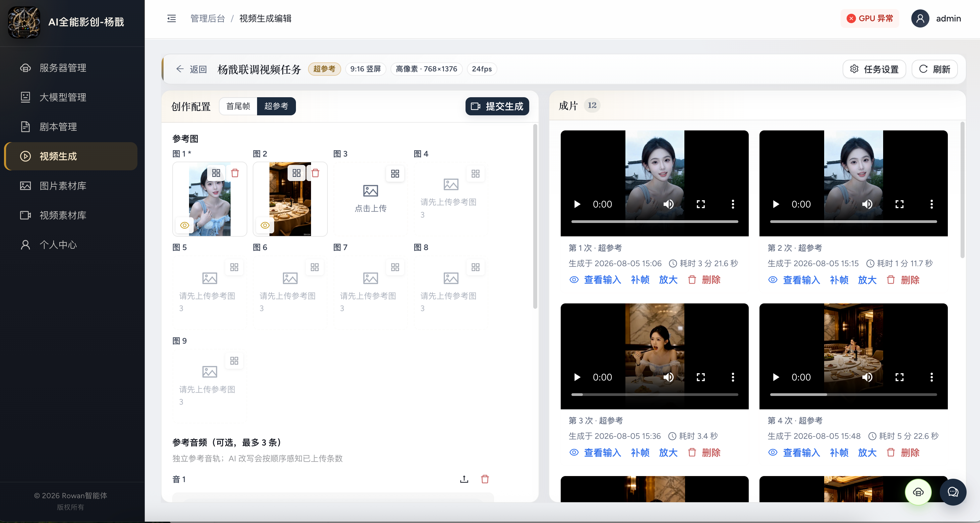
Task: Navigate to 管理后台 in the breadcrumb
Action: [208, 18]
